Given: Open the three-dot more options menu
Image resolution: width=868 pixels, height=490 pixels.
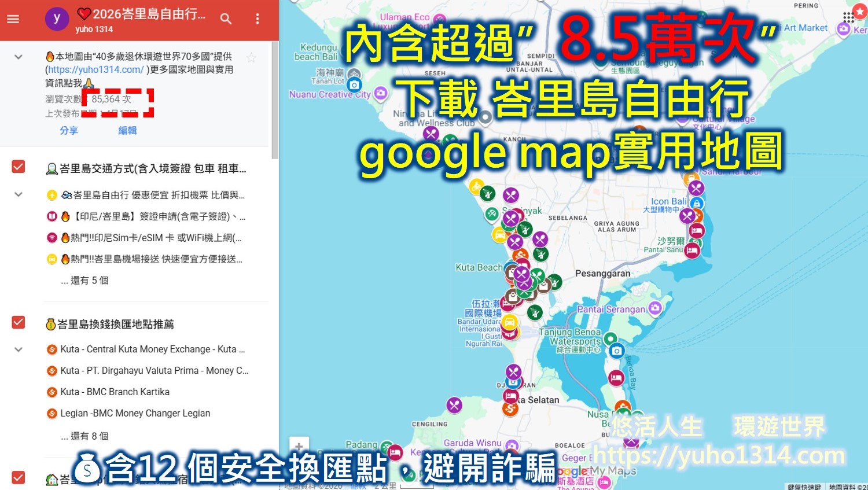Looking at the screenshot, I should [258, 19].
